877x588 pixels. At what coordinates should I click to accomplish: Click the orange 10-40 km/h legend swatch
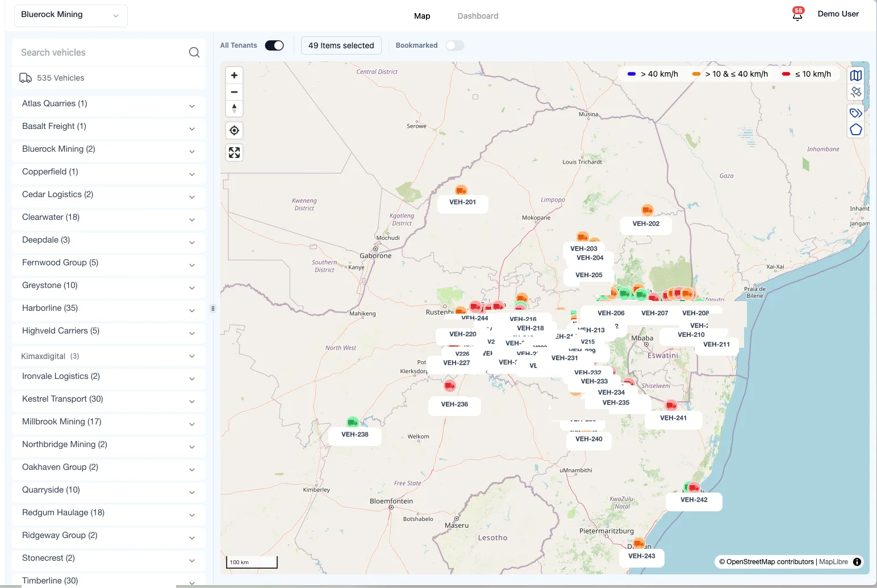(x=696, y=74)
